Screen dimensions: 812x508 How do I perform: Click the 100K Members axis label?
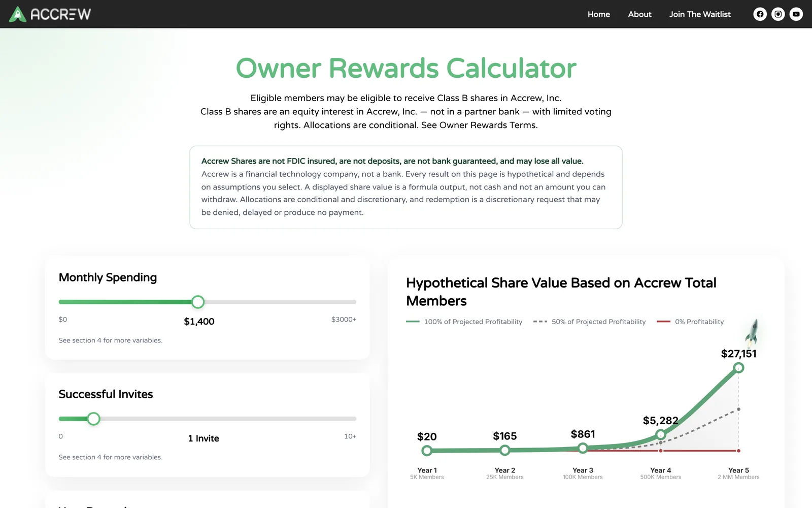[583, 477]
